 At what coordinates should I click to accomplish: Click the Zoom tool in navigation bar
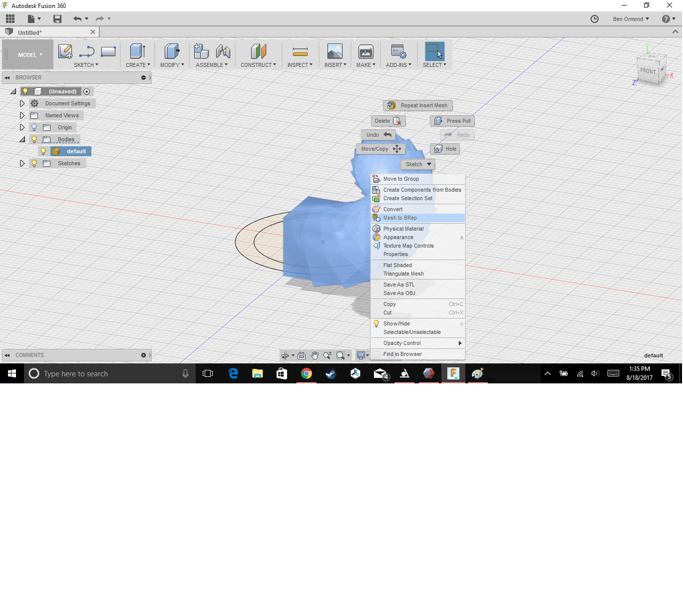point(328,355)
